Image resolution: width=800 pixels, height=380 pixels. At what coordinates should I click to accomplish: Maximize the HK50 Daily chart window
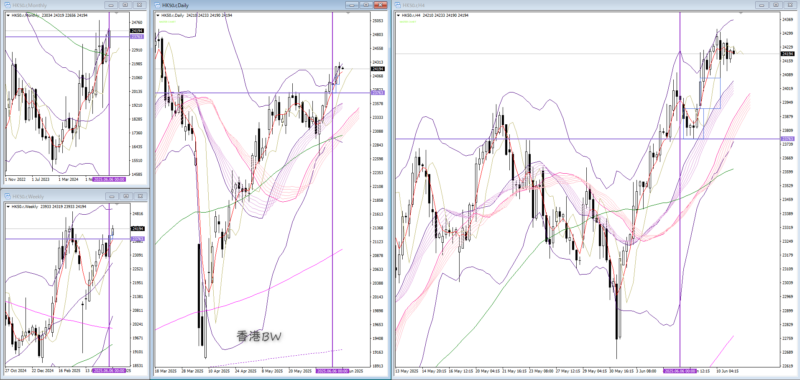tap(366, 5)
